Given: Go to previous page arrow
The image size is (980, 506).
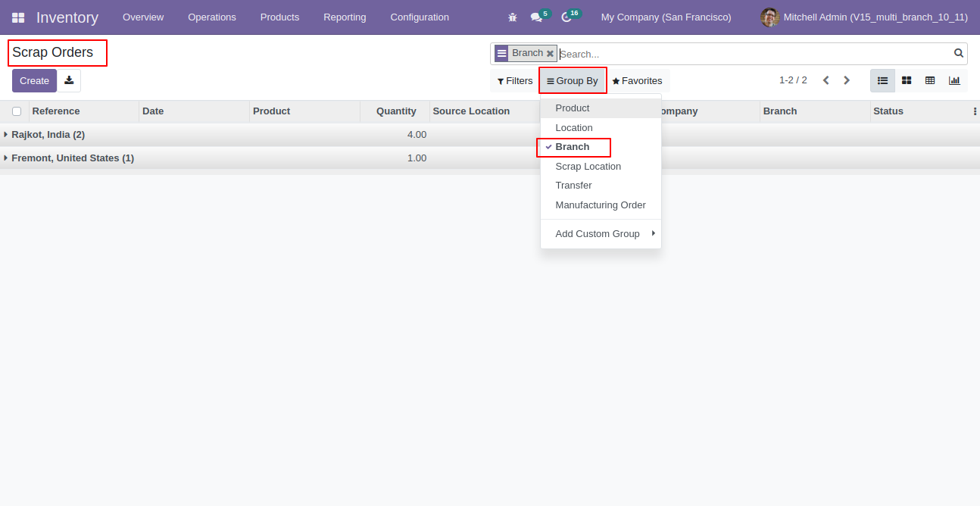Looking at the screenshot, I should pyautogui.click(x=826, y=80).
